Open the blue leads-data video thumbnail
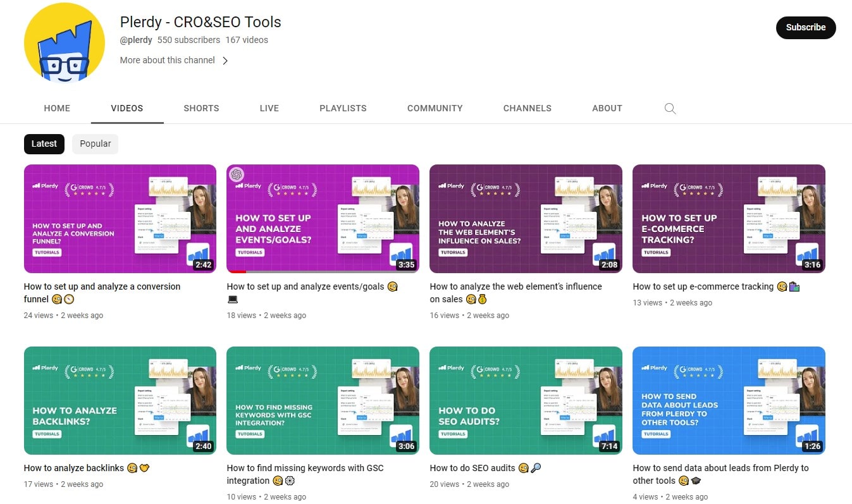 click(x=729, y=400)
